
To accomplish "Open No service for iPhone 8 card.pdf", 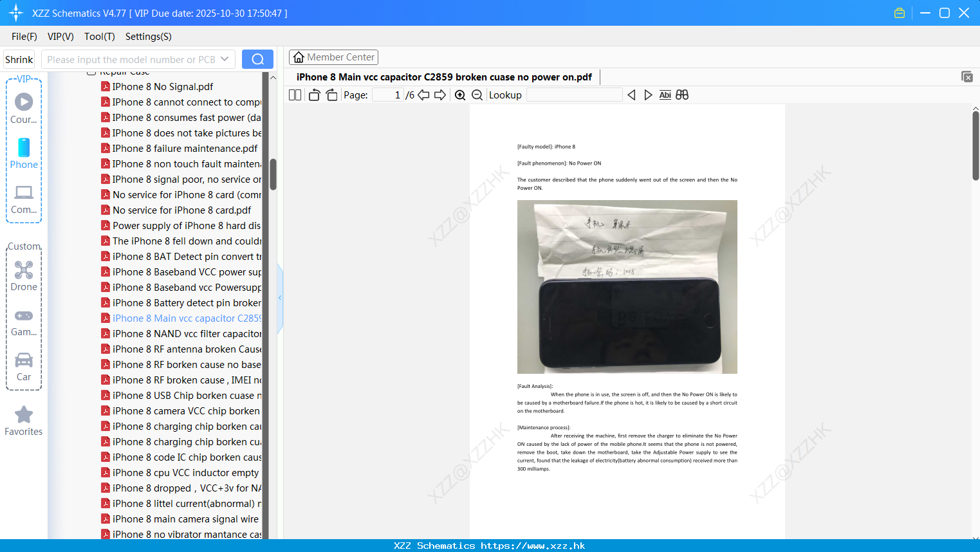I will click(x=176, y=210).
